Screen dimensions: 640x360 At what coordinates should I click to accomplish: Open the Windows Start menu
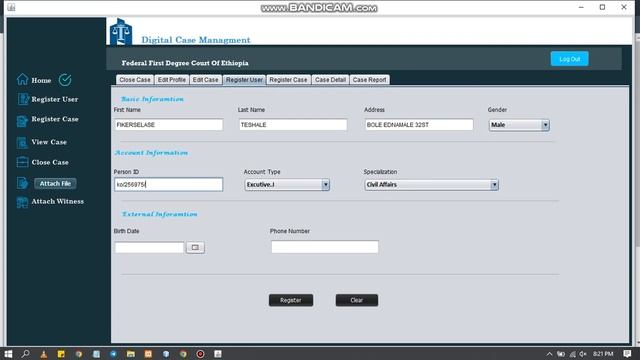click(8, 354)
